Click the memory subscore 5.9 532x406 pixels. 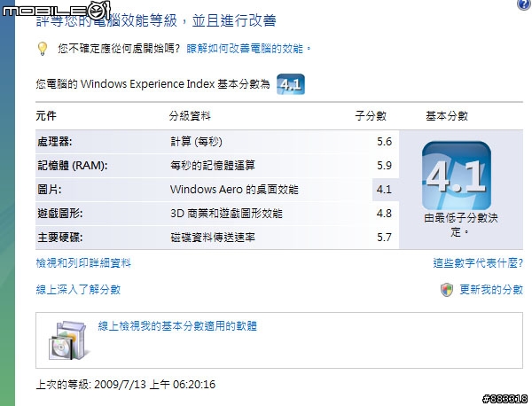[x=384, y=166]
